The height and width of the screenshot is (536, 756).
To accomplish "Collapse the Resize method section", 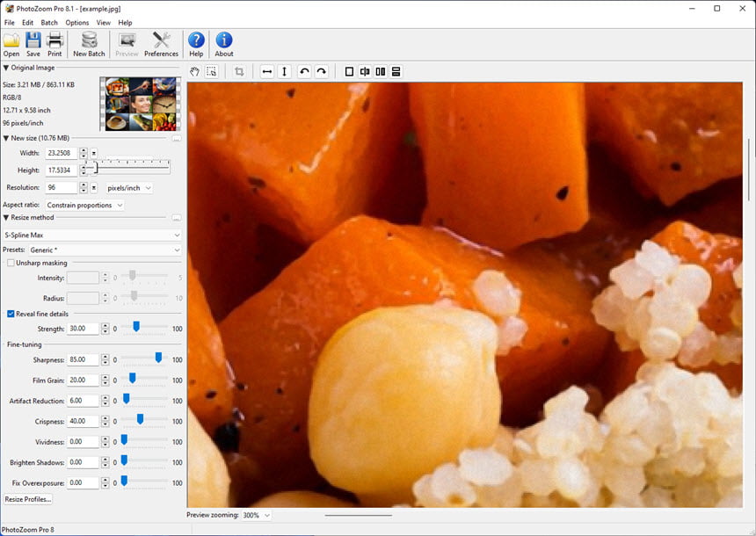I will coord(6,218).
